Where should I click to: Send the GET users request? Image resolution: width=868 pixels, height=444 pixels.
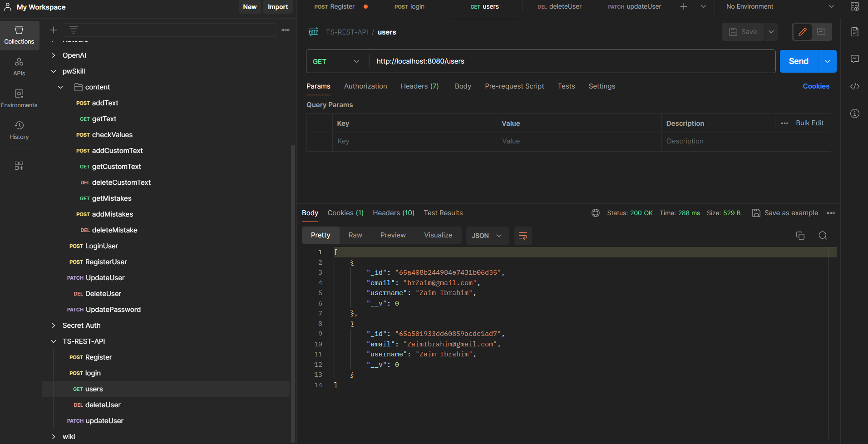(x=799, y=61)
